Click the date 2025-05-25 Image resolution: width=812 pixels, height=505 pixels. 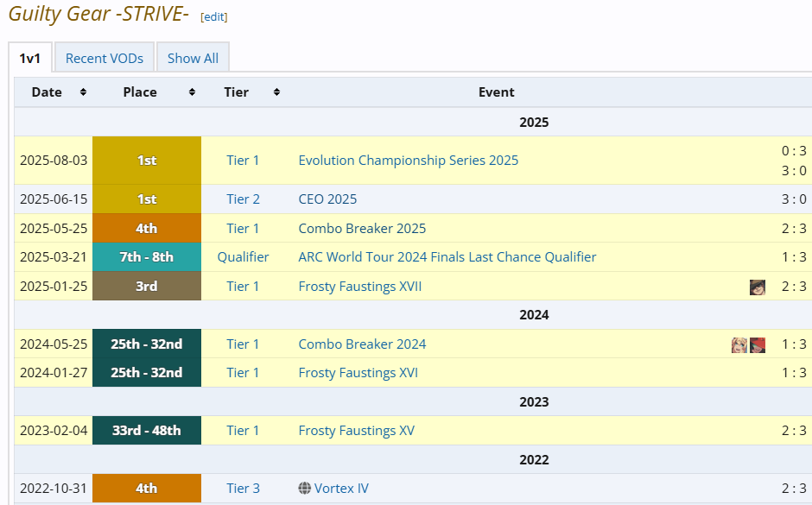coord(54,228)
